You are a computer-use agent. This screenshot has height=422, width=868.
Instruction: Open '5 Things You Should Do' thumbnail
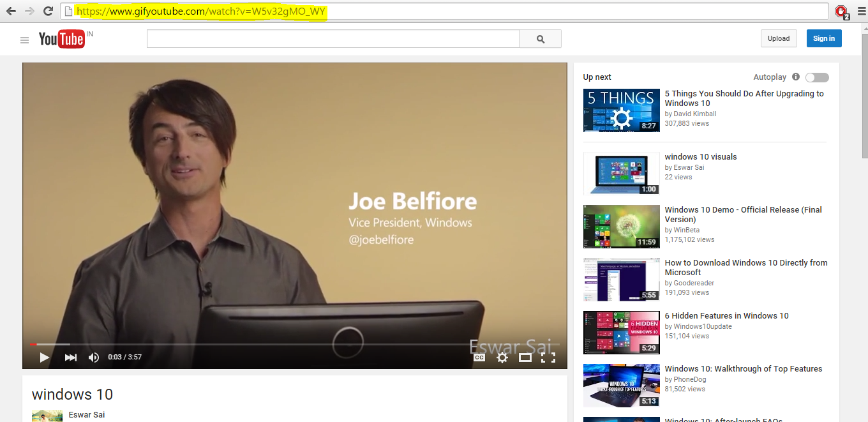tap(621, 110)
